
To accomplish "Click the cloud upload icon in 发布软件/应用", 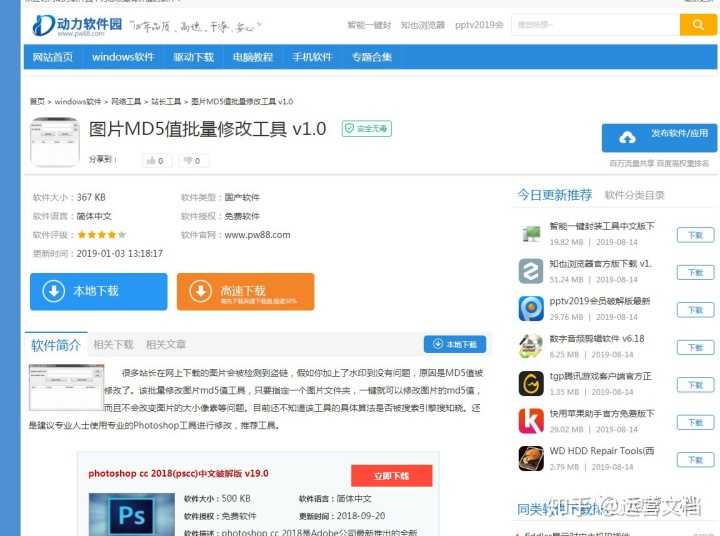I will click(627, 137).
